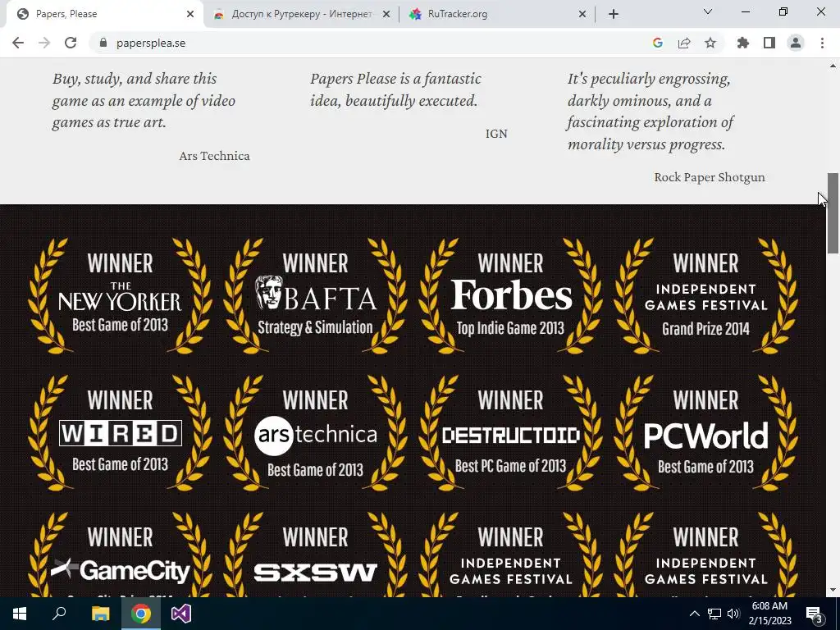Close the Papers, Please tab
Screen dimensions: 840x630
click(x=190, y=15)
